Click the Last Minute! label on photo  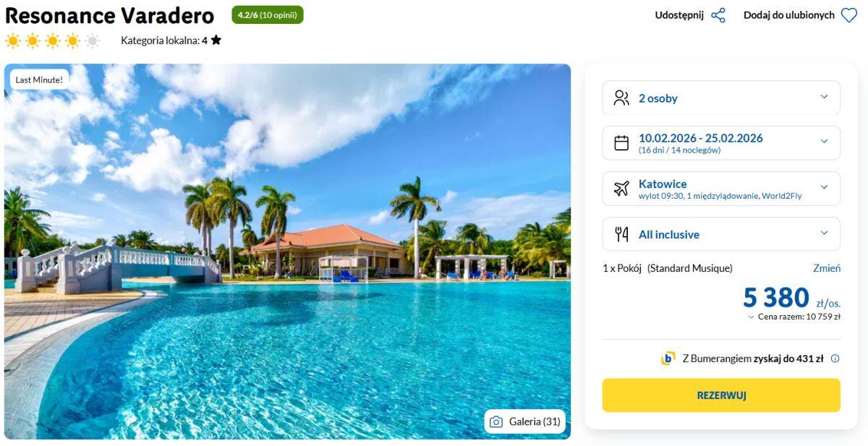pos(39,80)
